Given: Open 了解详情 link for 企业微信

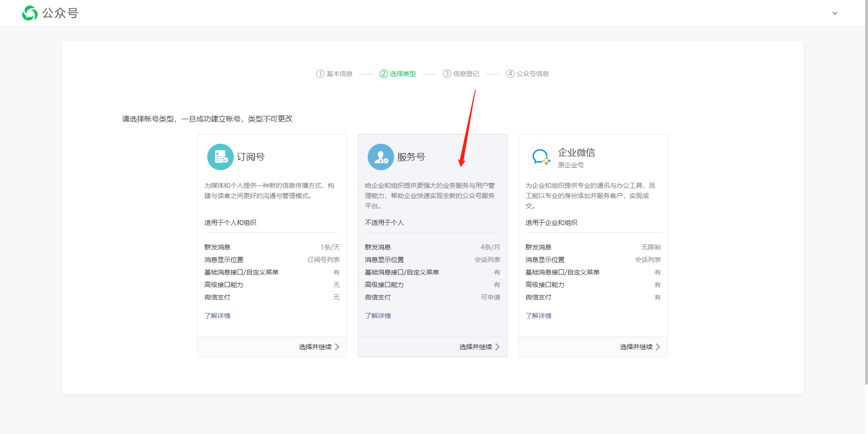Looking at the screenshot, I should [x=538, y=316].
